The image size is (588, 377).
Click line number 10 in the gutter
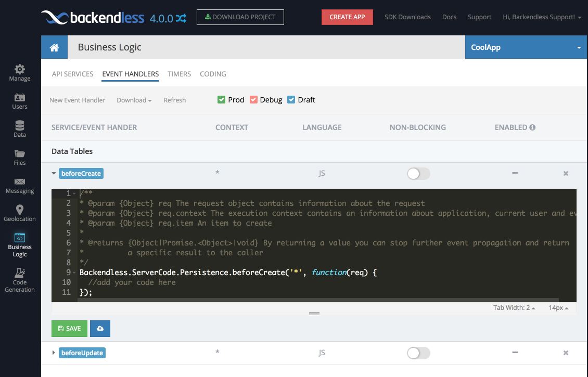coord(67,282)
